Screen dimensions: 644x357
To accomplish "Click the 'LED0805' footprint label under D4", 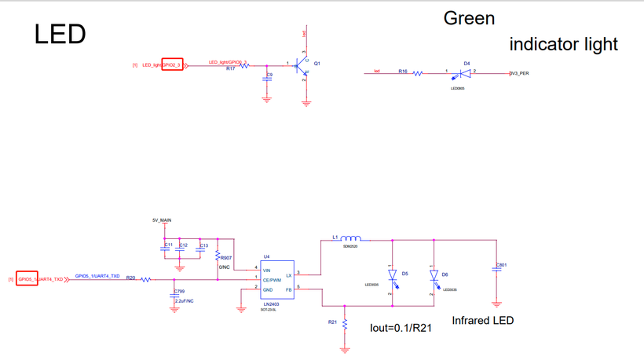I will pyautogui.click(x=458, y=88).
